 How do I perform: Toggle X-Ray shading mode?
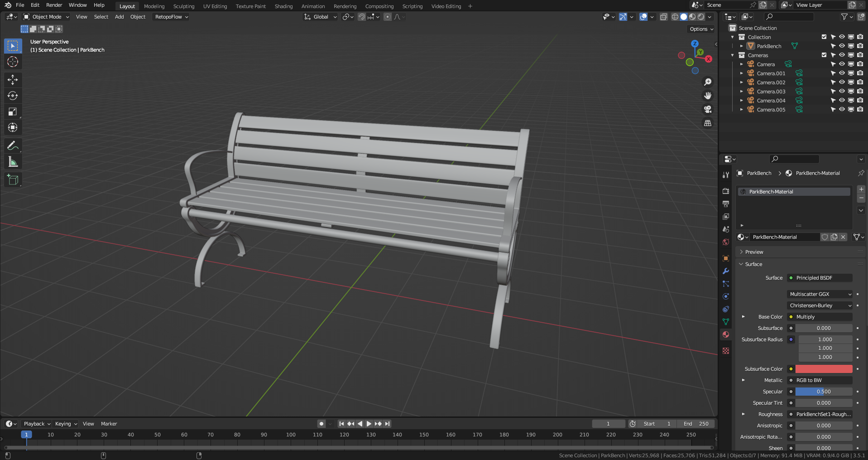point(664,17)
